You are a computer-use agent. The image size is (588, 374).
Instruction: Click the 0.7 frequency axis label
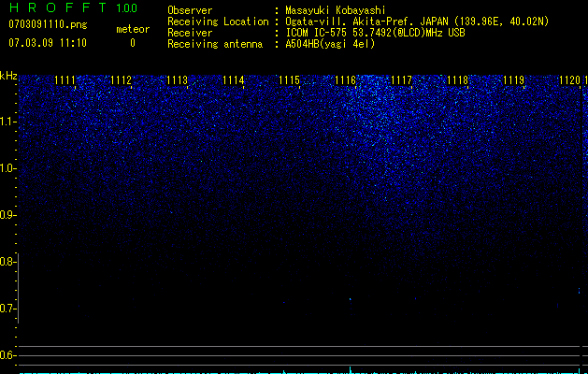[x=7, y=309]
